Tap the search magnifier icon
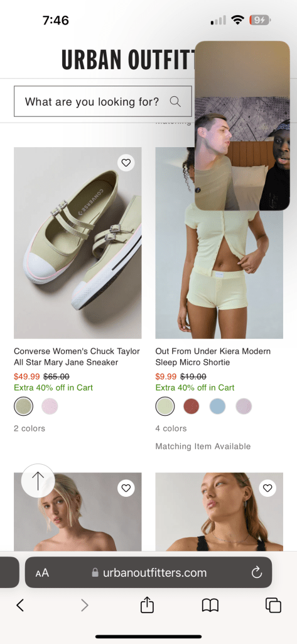The image size is (297, 644). point(175,101)
